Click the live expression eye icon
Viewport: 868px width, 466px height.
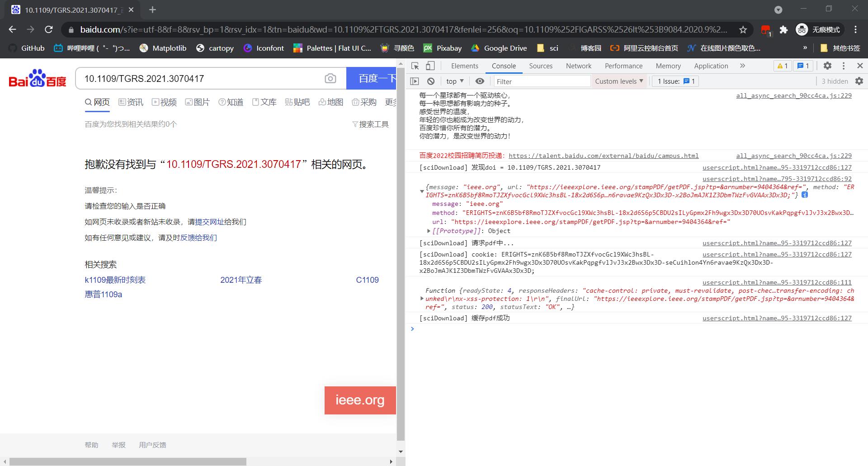(x=480, y=81)
